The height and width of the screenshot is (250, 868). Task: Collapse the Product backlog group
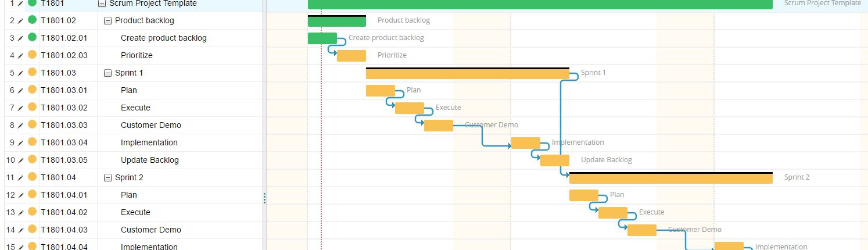(x=107, y=21)
